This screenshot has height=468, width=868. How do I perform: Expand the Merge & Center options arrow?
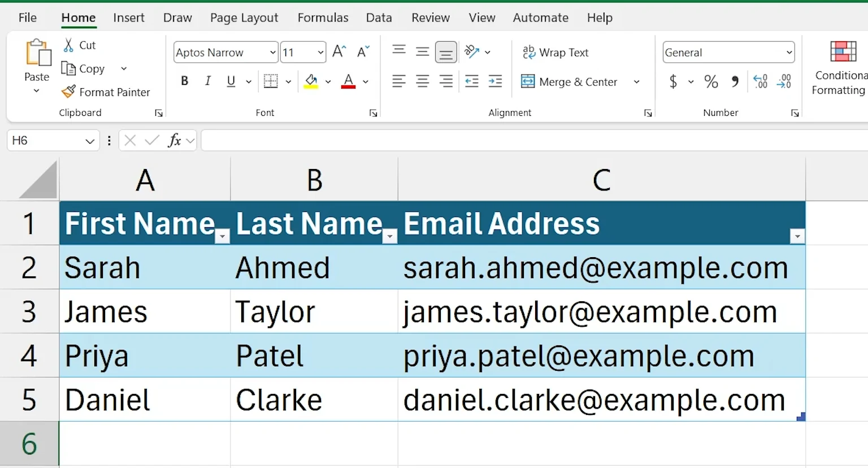point(636,82)
